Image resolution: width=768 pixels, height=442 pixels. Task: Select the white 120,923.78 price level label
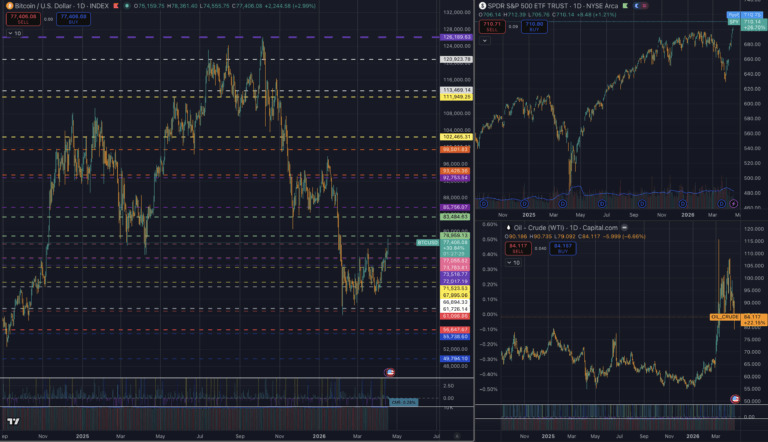456,59
